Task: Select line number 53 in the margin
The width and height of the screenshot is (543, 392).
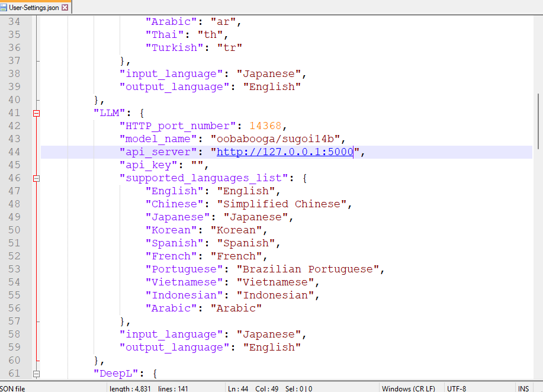Action: coord(15,269)
